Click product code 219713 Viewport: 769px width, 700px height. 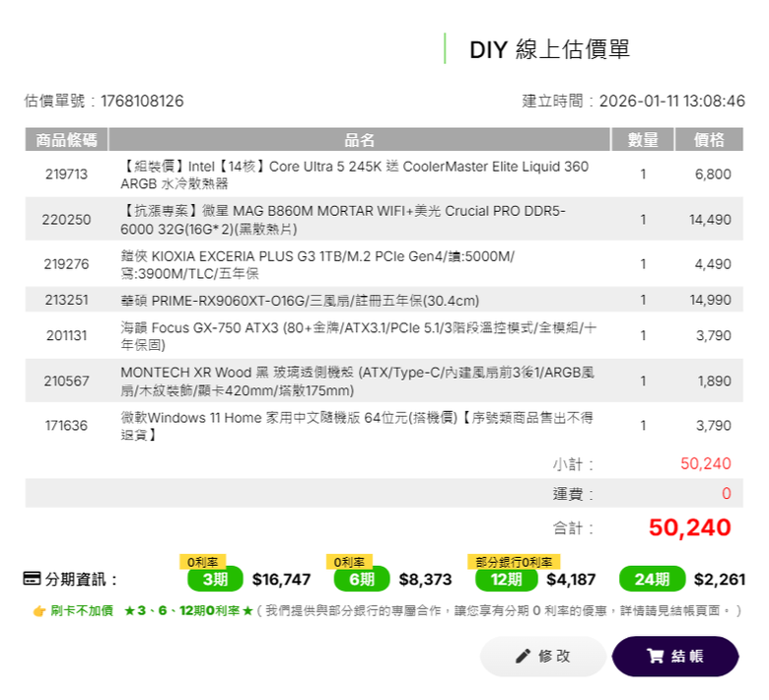point(66,175)
